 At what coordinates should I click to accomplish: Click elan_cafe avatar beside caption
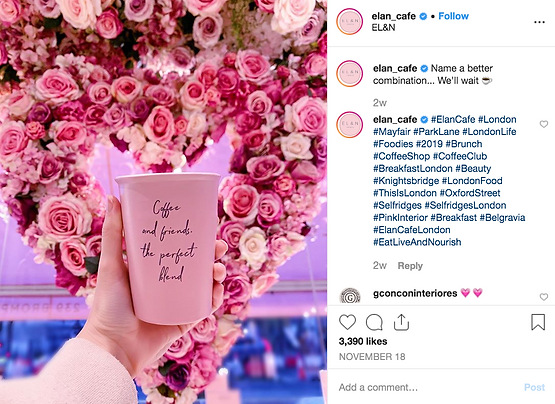click(x=350, y=74)
